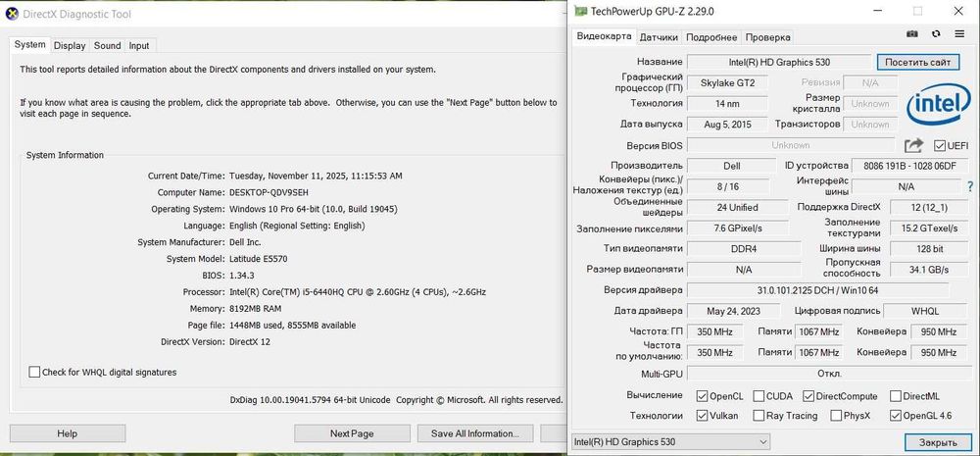Toggle Vulkan checkbox

tap(702, 416)
